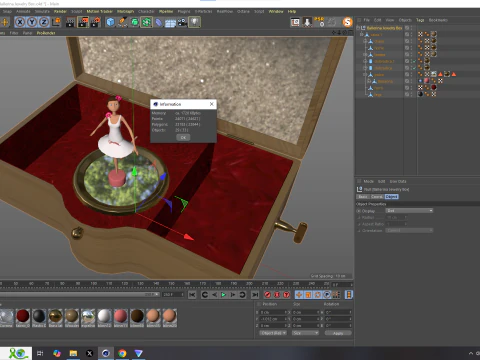Toggle the rotation key icon in timeline bar

(318, 295)
